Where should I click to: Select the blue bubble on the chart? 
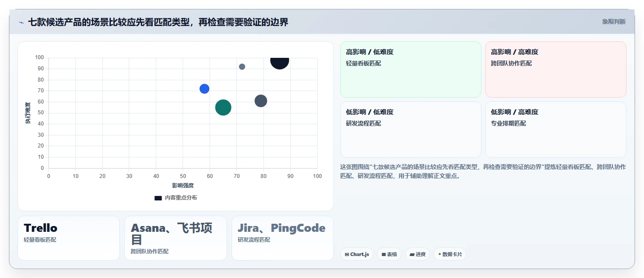[204, 89]
